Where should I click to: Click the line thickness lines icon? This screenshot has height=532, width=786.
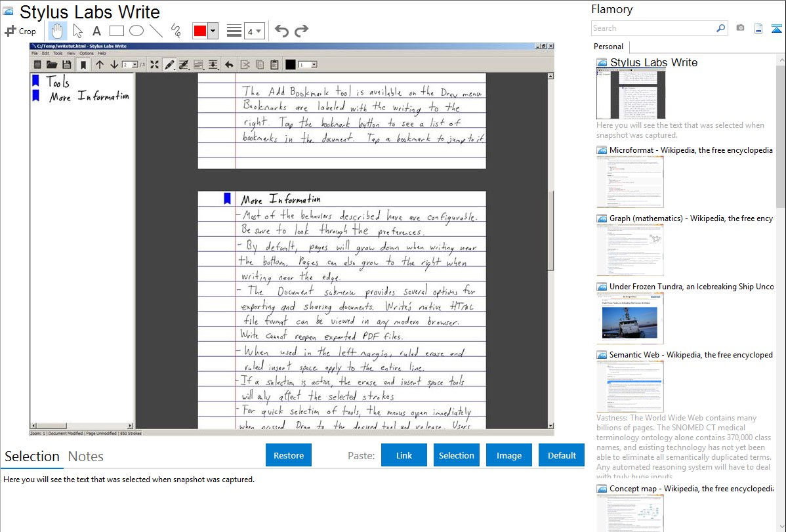[x=234, y=31]
